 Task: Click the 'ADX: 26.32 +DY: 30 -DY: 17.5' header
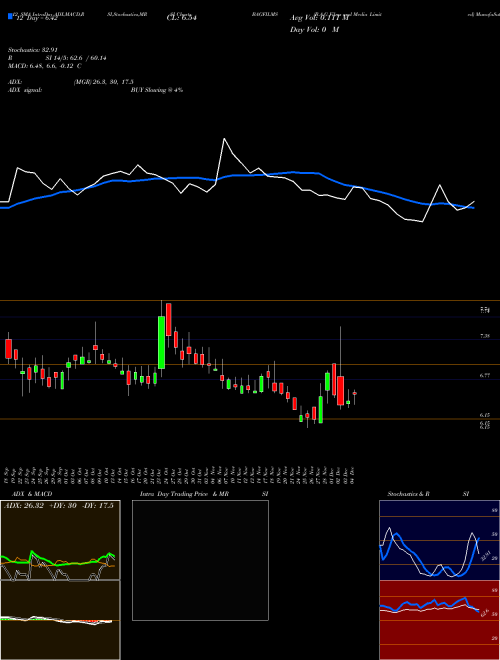click(x=59, y=506)
